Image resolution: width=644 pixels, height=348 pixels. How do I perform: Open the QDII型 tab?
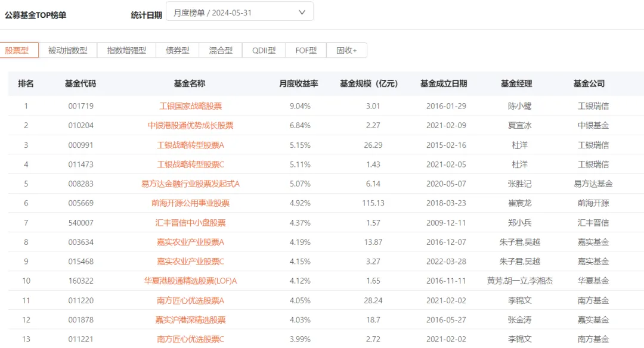(263, 50)
